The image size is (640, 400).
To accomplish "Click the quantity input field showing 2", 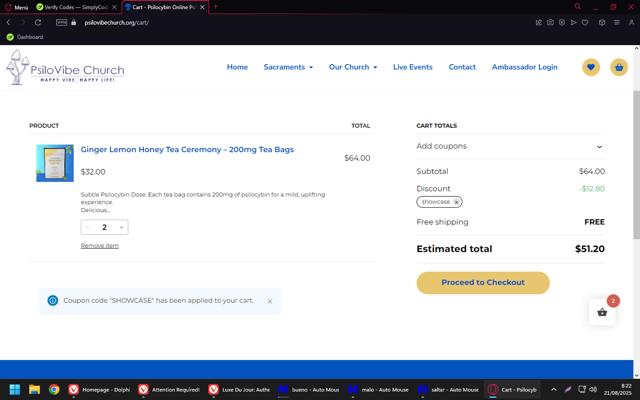I will point(104,227).
